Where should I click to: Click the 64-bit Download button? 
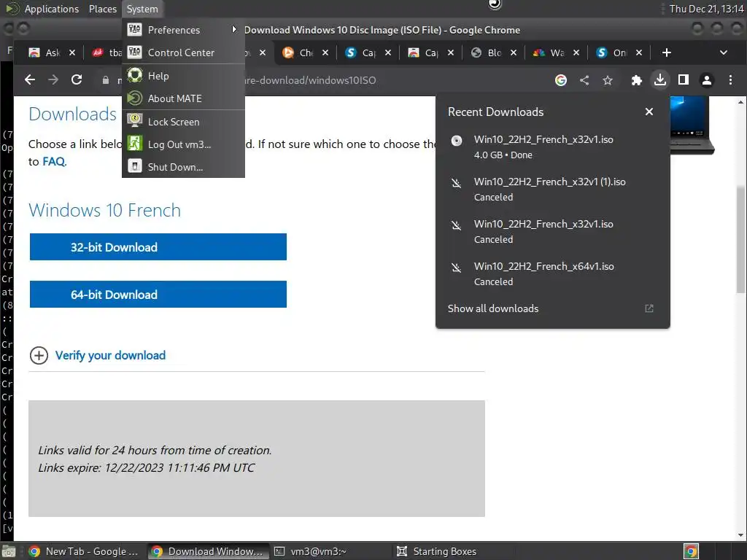tap(158, 295)
